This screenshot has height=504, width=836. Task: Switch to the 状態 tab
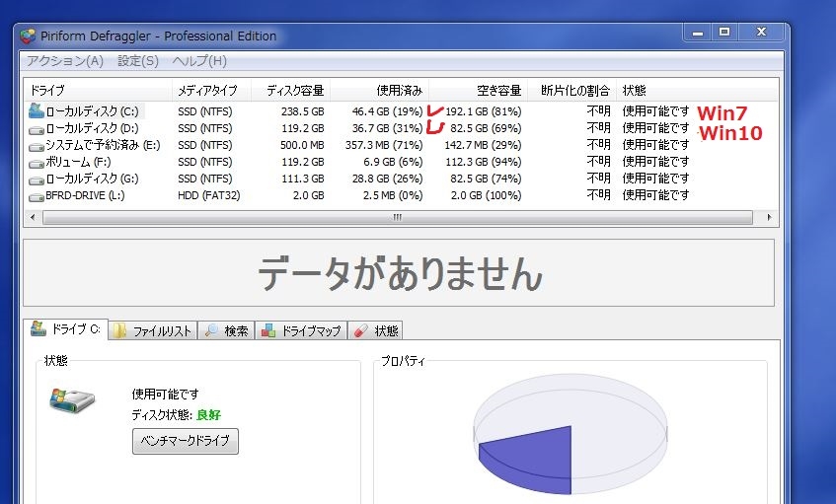376,330
